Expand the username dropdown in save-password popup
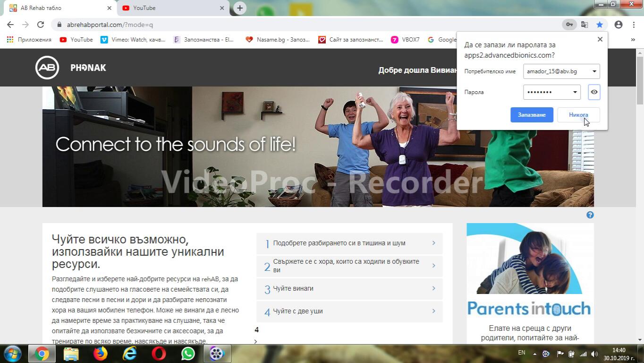This screenshot has height=363, width=644. click(x=594, y=71)
